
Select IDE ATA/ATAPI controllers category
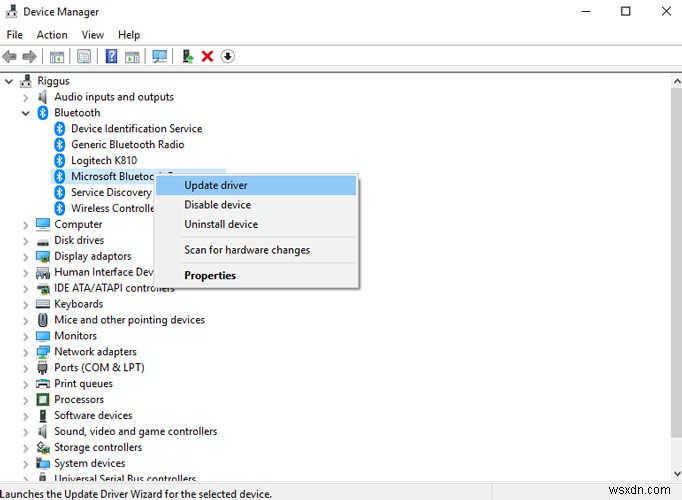click(x=114, y=288)
